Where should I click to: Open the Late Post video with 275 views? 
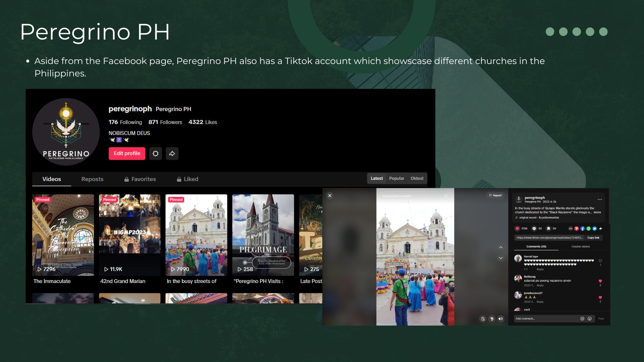[311, 235]
